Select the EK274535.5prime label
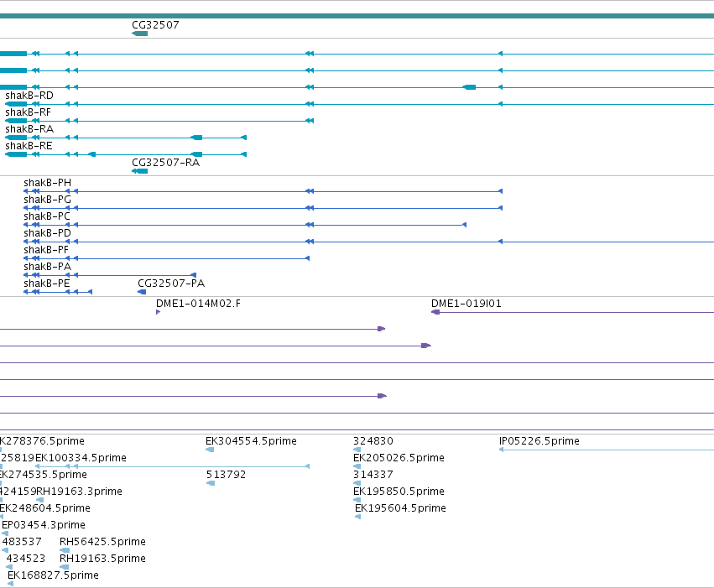714x588 pixels. (x=44, y=475)
